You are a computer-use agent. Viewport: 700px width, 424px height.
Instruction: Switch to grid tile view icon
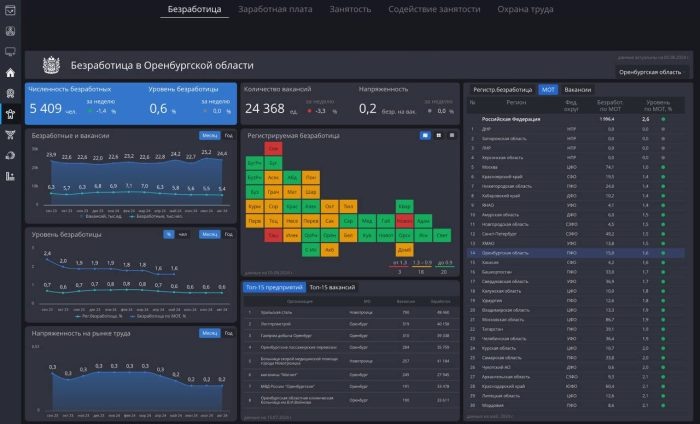click(439, 135)
